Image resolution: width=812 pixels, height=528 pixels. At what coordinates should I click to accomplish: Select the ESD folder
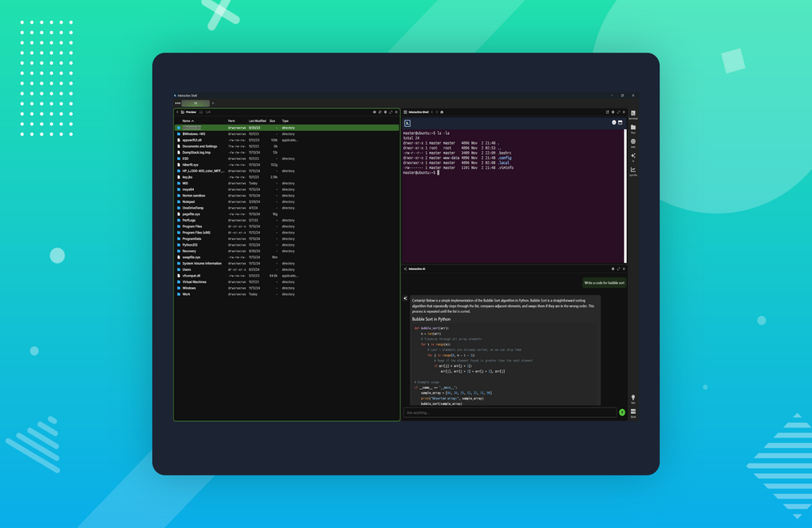286,158
